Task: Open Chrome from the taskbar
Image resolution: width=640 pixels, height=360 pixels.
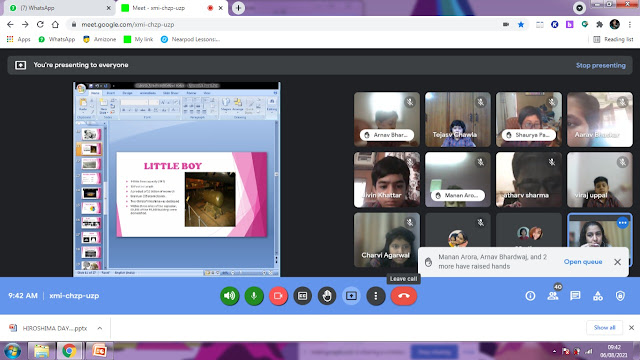Action: 69,351
